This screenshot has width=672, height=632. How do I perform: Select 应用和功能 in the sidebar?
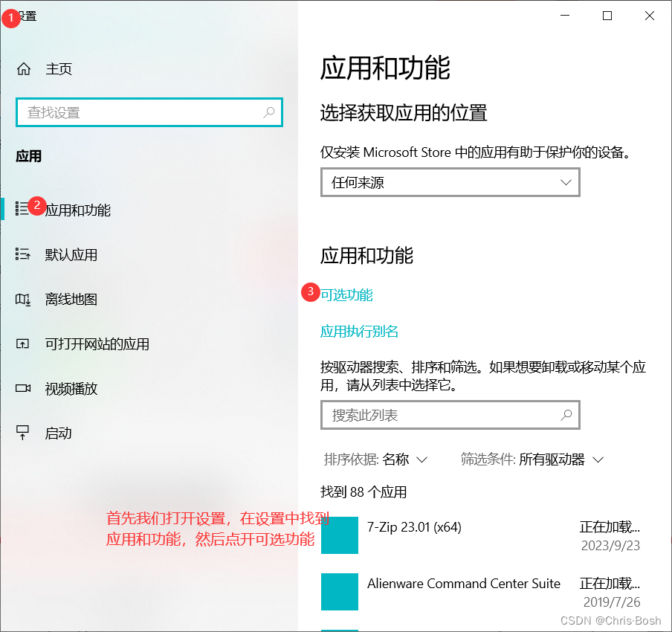[149, 209]
